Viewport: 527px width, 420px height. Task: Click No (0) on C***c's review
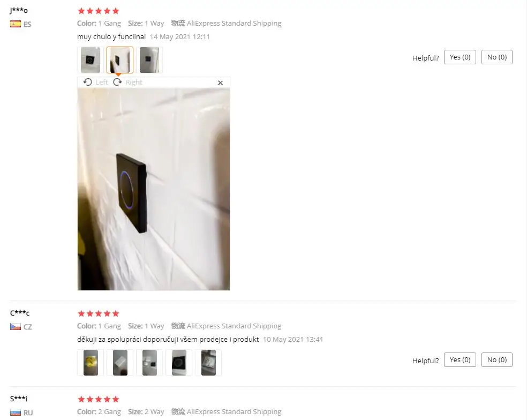pos(497,360)
